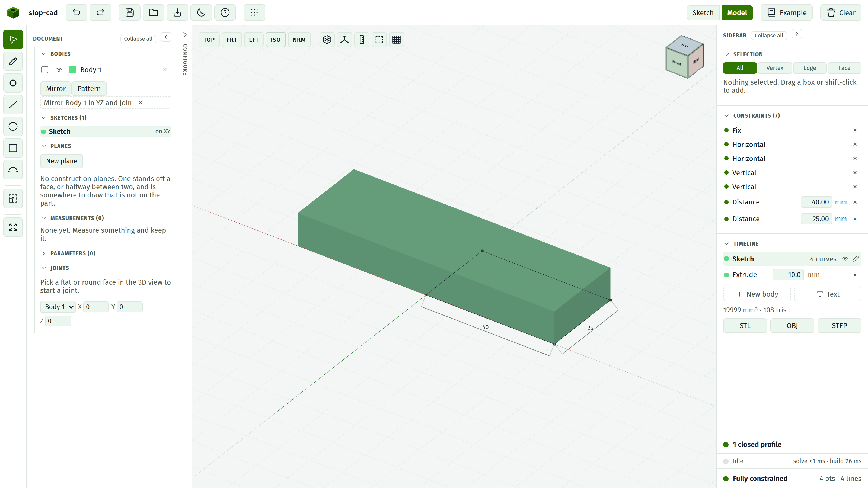
Task: Delete the Fix constraint
Action: [855, 130]
